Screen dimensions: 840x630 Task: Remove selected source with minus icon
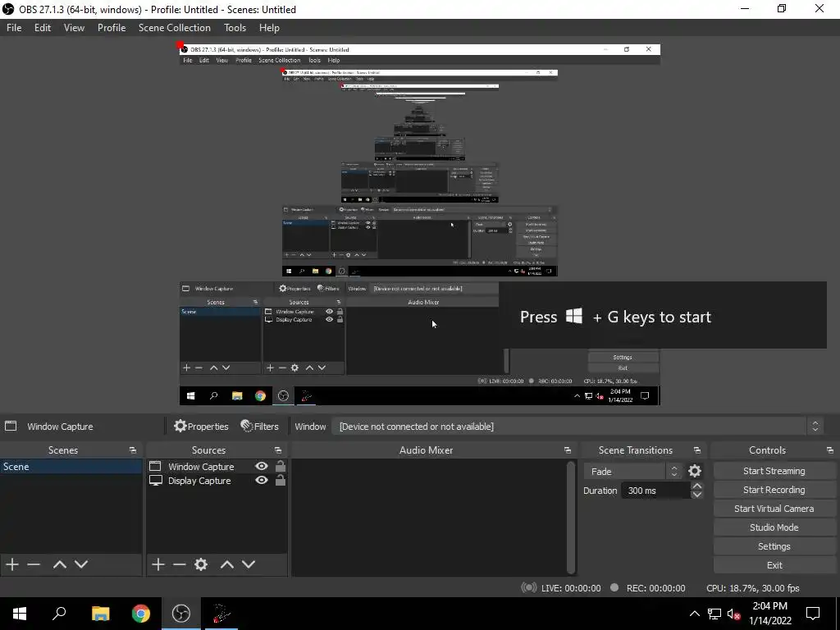[180, 564]
